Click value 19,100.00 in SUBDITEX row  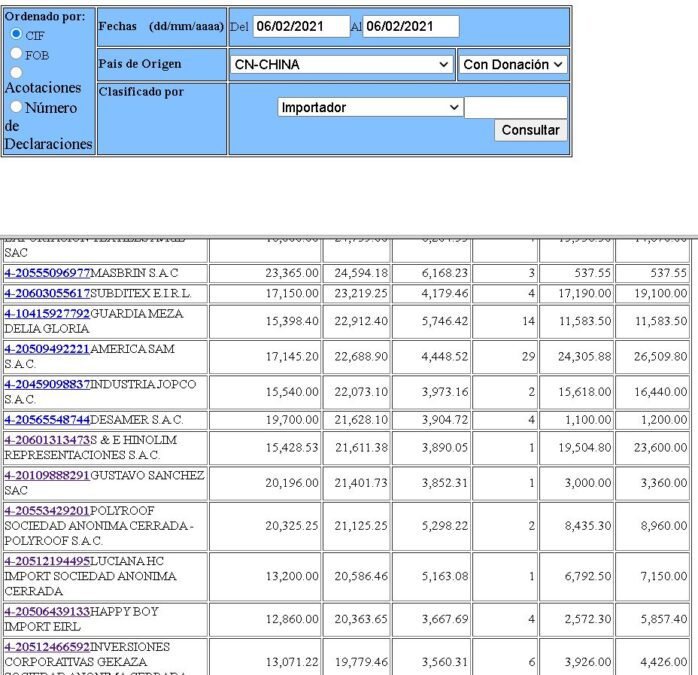(x=661, y=293)
